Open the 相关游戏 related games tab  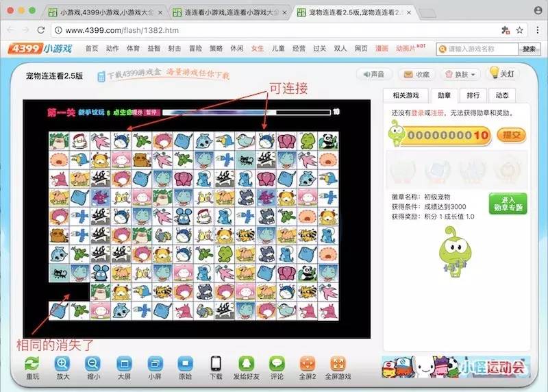click(x=405, y=95)
